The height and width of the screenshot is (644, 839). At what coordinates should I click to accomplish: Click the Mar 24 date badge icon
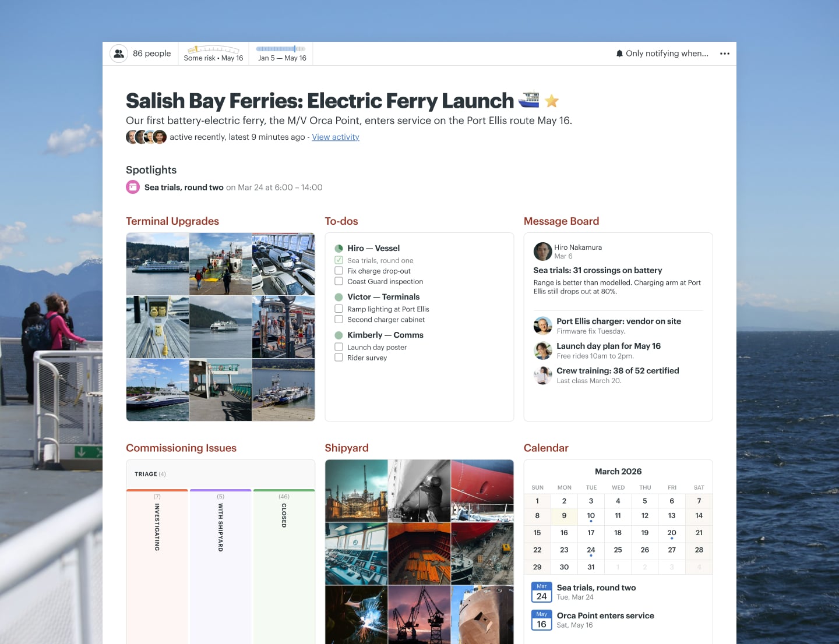[541, 592]
